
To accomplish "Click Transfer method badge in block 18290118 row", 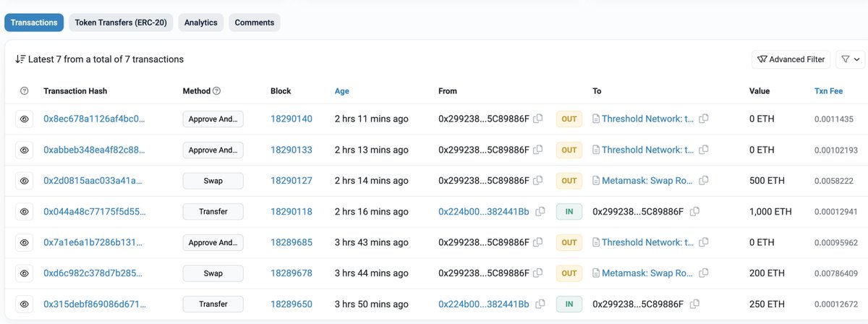I will click(213, 212).
